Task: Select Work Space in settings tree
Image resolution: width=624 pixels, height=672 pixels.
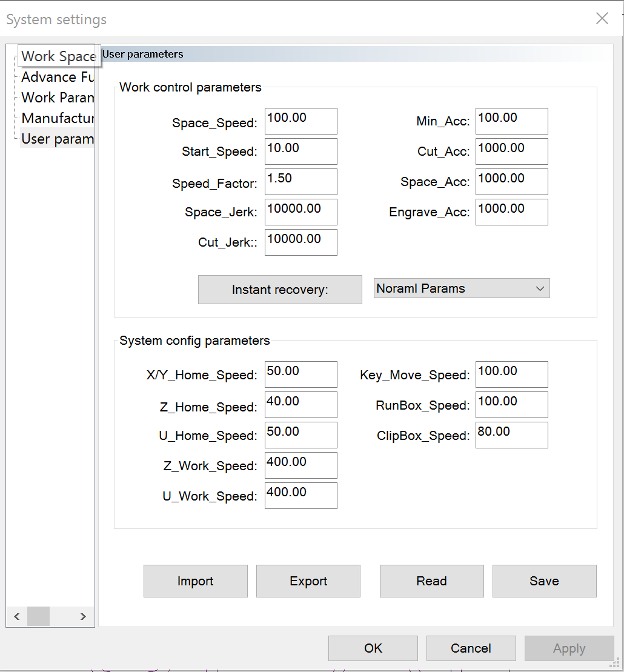Action: (x=58, y=56)
